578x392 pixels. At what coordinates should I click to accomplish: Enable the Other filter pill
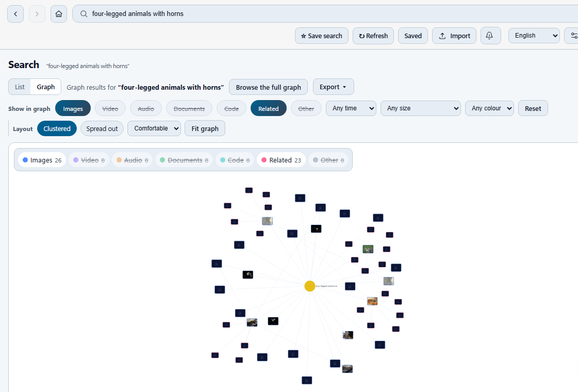pyautogui.click(x=306, y=108)
